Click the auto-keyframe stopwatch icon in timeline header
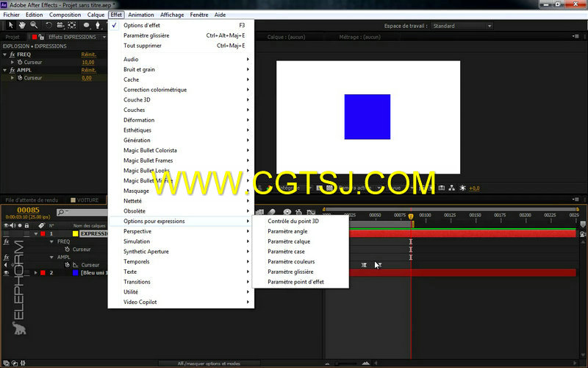This screenshot has width=588, height=368. 299,212
